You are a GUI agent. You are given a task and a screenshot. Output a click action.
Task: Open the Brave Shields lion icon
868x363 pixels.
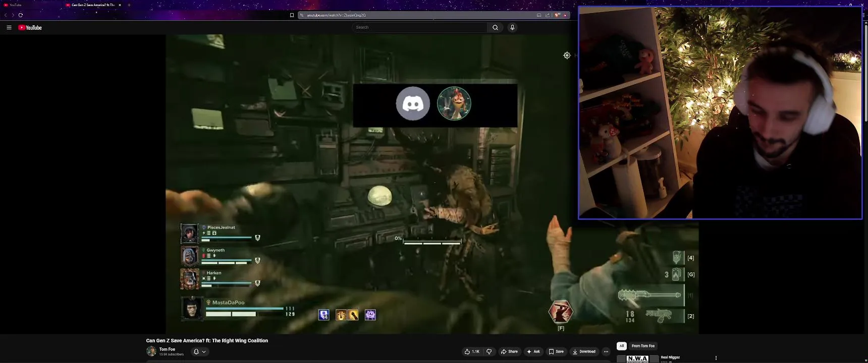tap(557, 15)
